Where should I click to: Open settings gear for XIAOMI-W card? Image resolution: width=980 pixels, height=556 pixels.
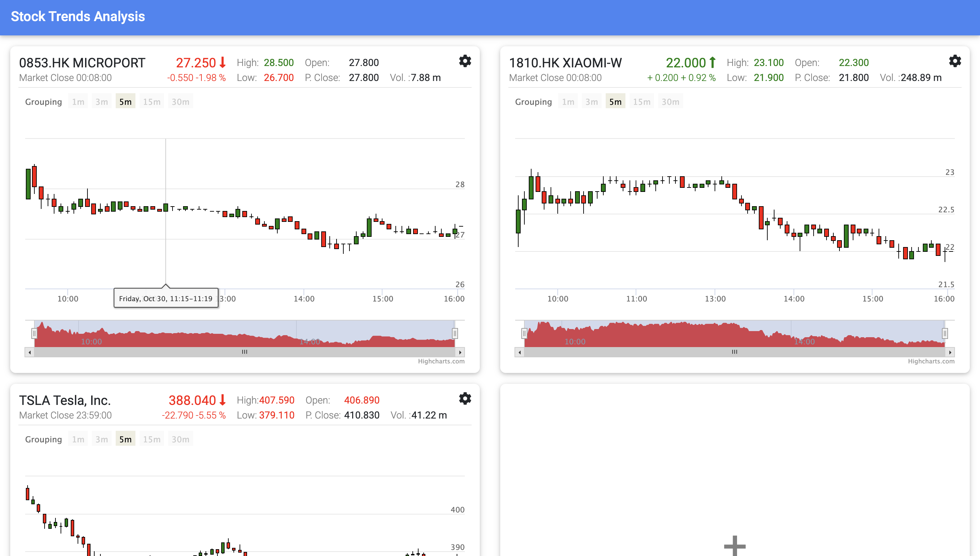pos(954,61)
